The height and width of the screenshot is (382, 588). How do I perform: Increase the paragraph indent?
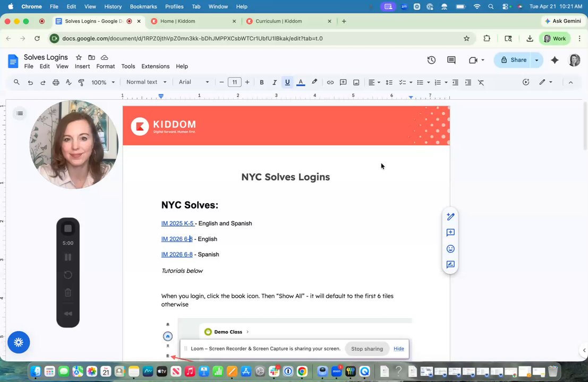pos(468,82)
